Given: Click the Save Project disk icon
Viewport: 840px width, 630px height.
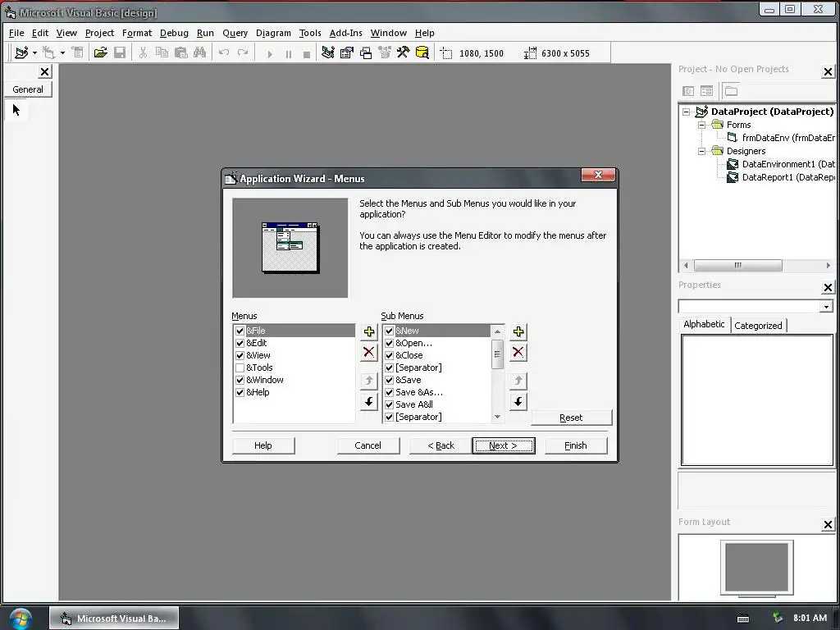Looking at the screenshot, I should (x=120, y=52).
